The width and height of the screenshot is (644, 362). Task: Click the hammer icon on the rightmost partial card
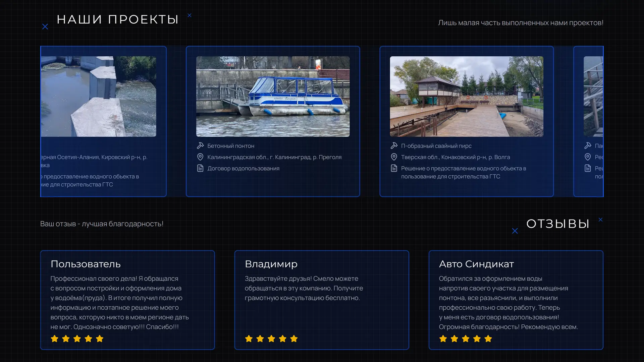pyautogui.click(x=588, y=145)
